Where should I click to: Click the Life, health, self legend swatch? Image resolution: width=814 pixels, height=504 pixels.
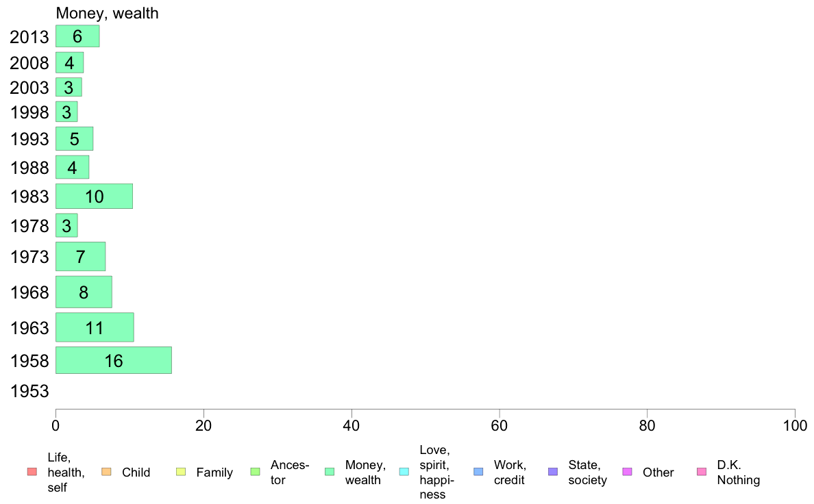32,472
